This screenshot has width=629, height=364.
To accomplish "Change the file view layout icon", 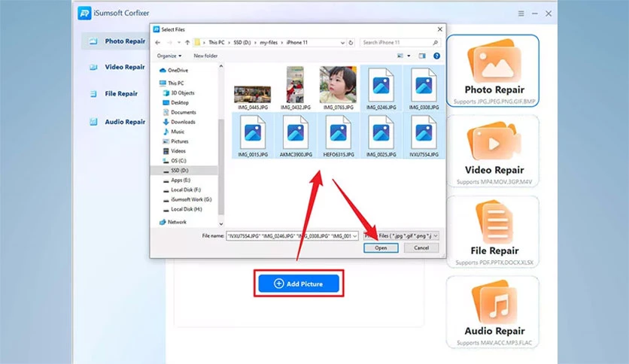I will [x=400, y=56].
